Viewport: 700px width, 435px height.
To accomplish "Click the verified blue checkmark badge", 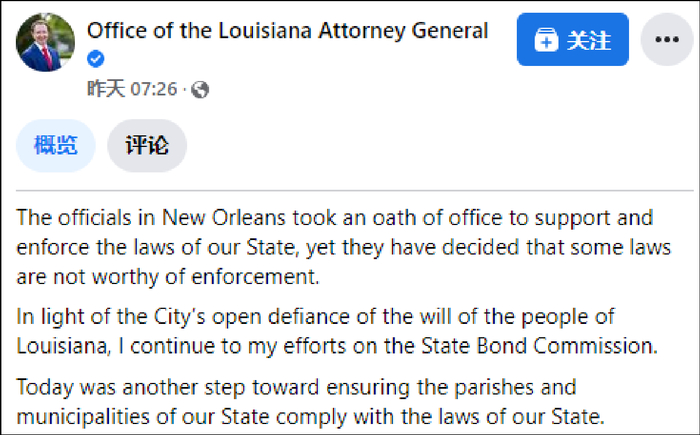I will point(96,60).
